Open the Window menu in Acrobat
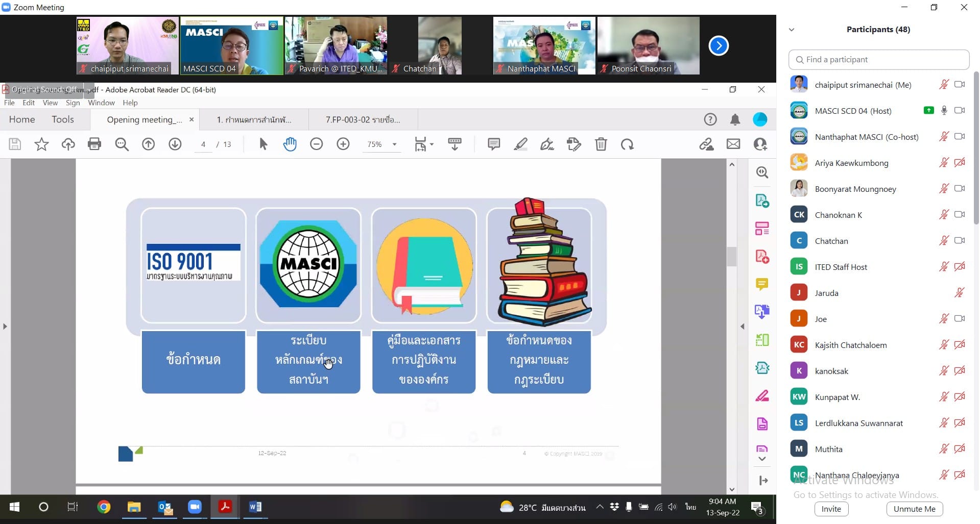 [101, 103]
